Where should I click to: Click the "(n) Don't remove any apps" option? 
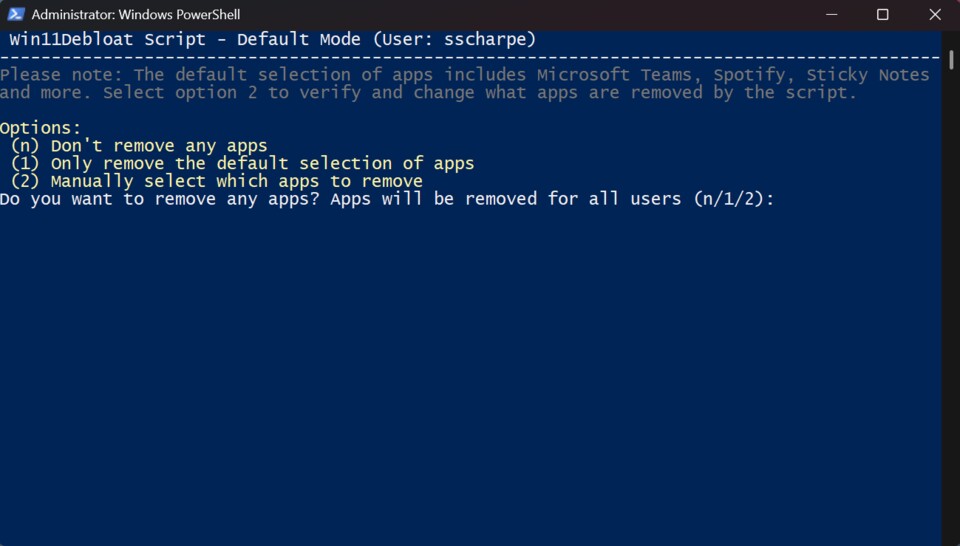(139, 146)
